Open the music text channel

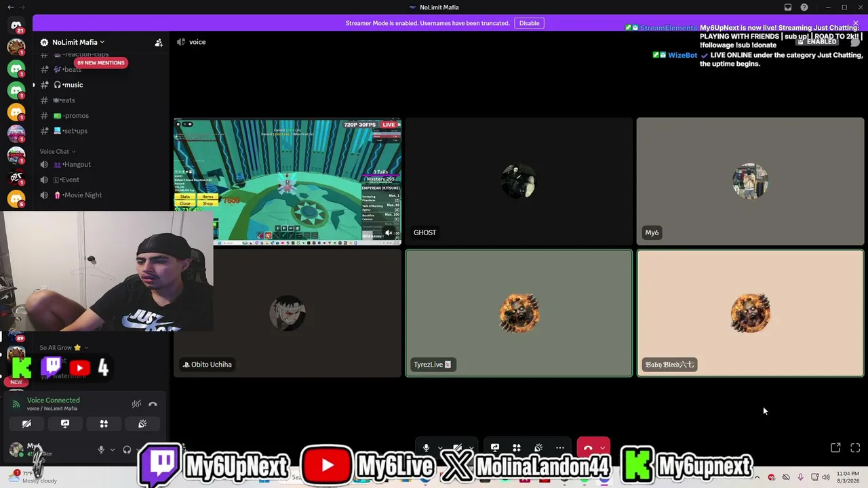pyautogui.click(x=100, y=85)
